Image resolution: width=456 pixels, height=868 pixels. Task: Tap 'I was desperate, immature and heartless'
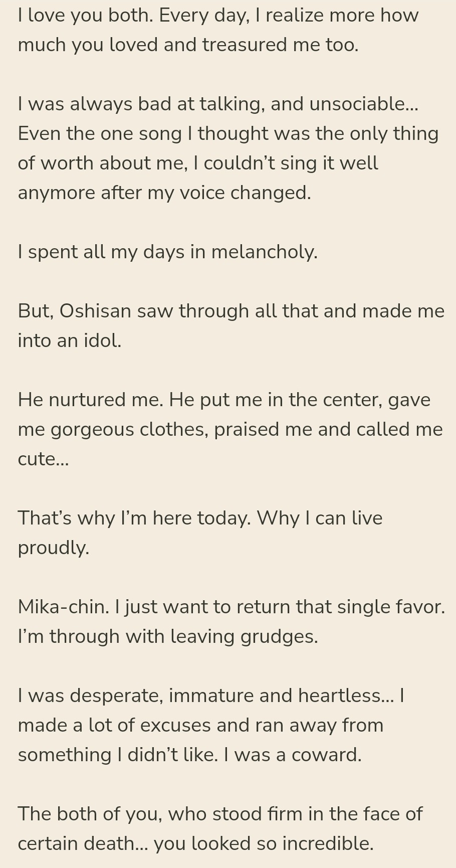(206, 696)
